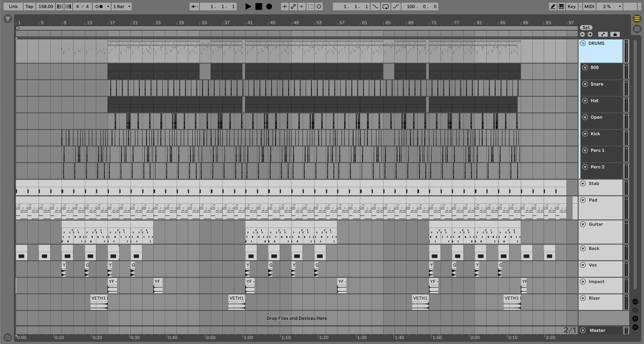Click the Session Record circle icon

click(319, 6)
